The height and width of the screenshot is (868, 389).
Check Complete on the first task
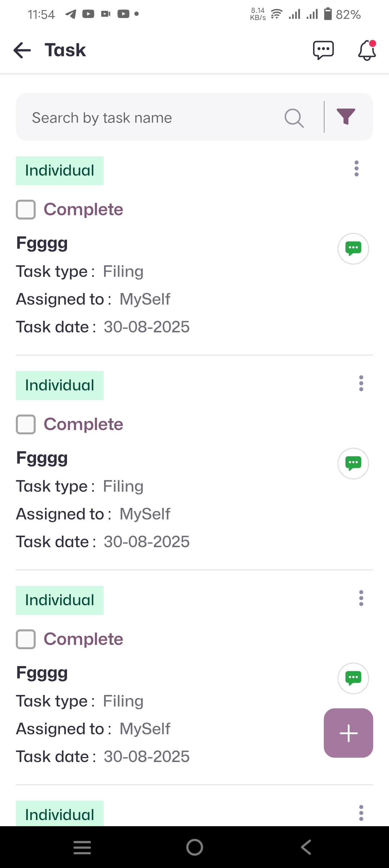pyautogui.click(x=26, y=210)
